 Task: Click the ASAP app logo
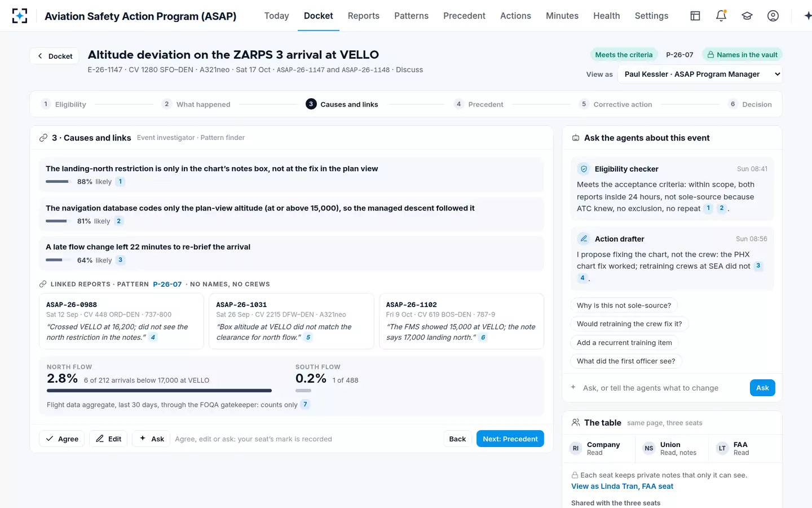pyautogui.click(x=20, y=16)
